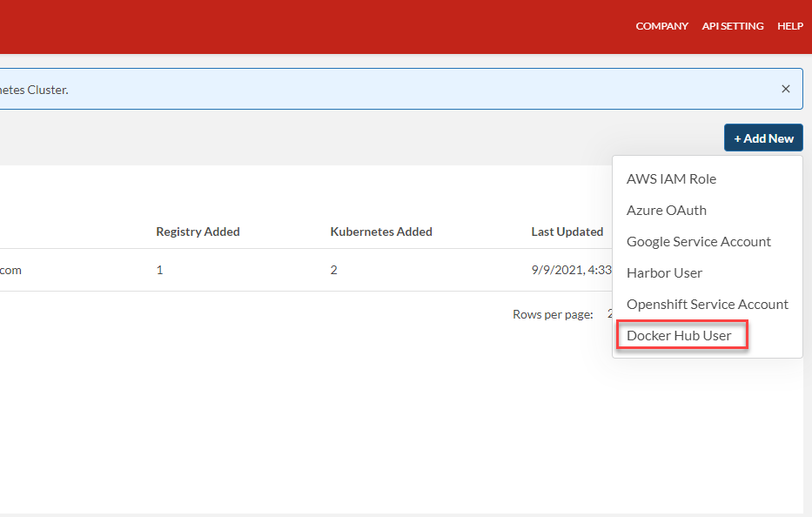The width and height of the screenshot is (812, 517).
Task: Open the COMPANY navigation link
Action: coord(661,26)
